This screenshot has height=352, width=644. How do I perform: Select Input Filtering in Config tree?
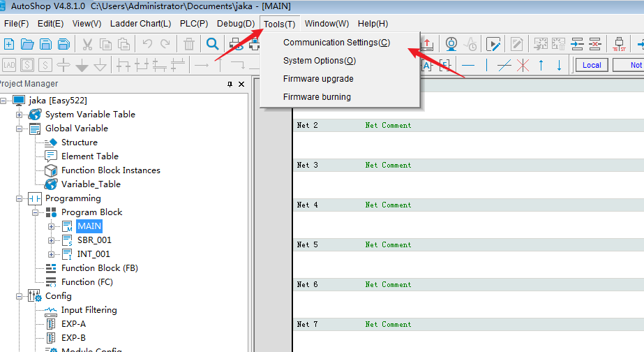point(89,310)
